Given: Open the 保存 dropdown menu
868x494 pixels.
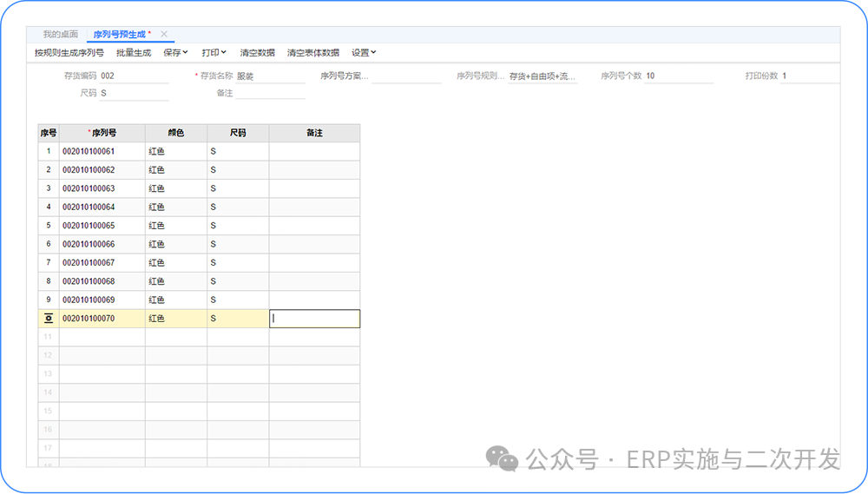Looking at the screenshot, I should 175,53.
